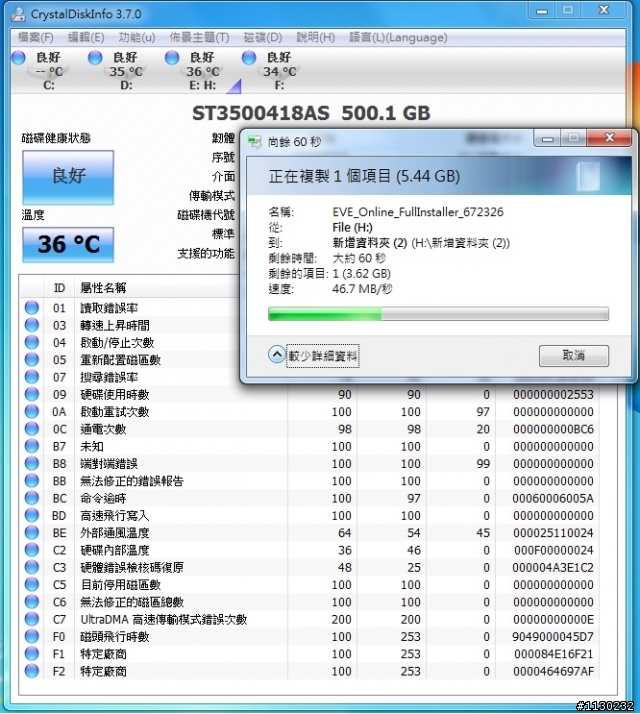Open the 佈景主題(T) menu

tap(199, 37)
